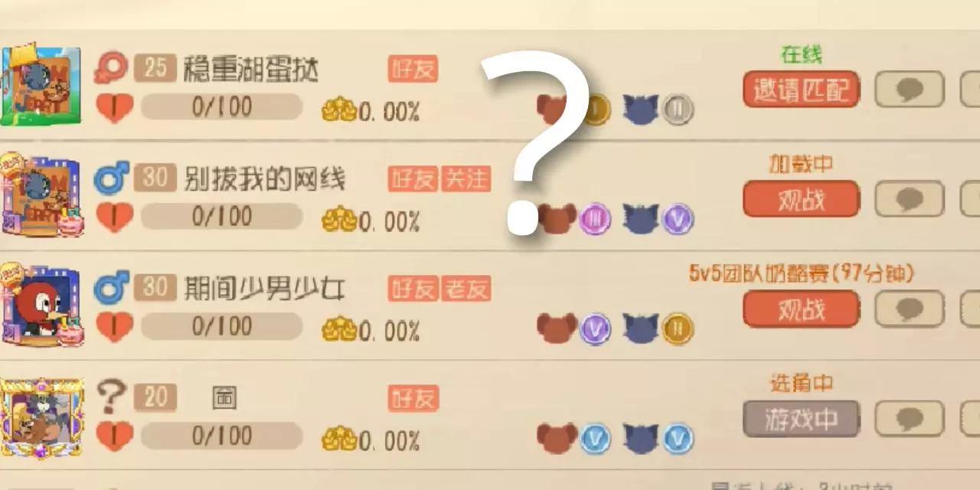Click 邀请匹配 button for 稳重湖蛋挞

coord(801,90)
